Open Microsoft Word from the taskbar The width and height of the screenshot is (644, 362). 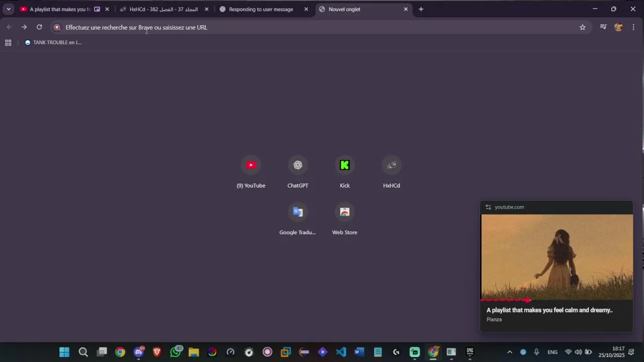click(x=359, y=352)
